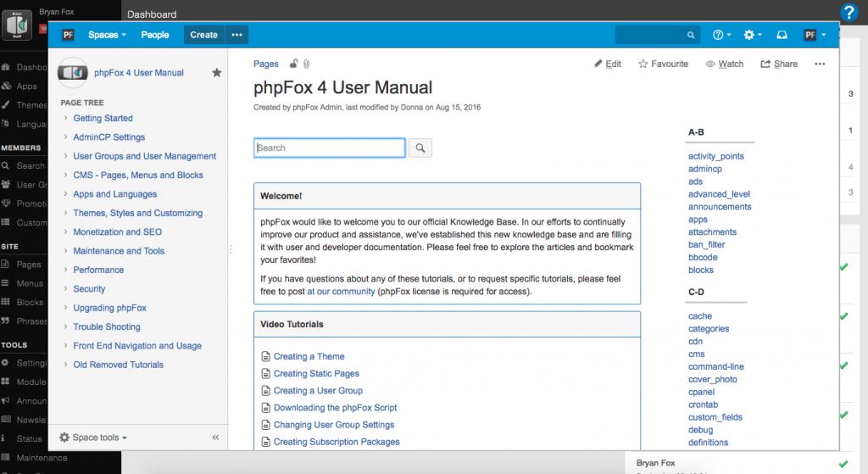Viewport: 868px width, 474px height.
Task: Click into the page Search input field
Action: click(330, 148)
